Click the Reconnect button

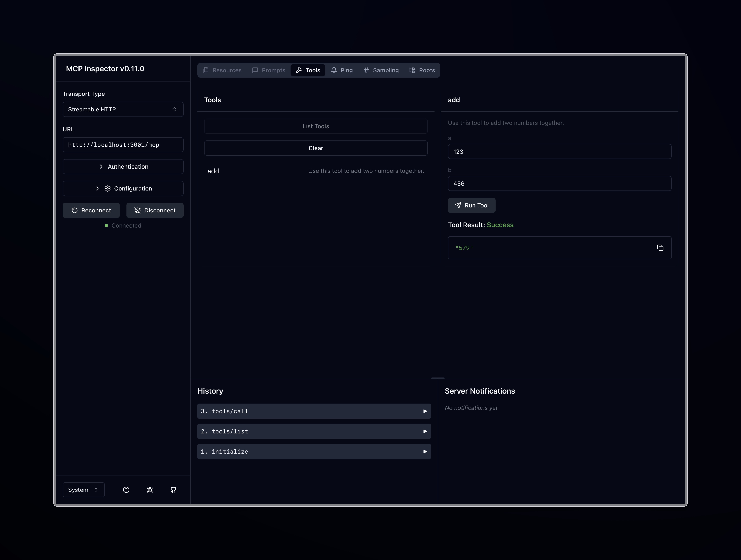91,210
